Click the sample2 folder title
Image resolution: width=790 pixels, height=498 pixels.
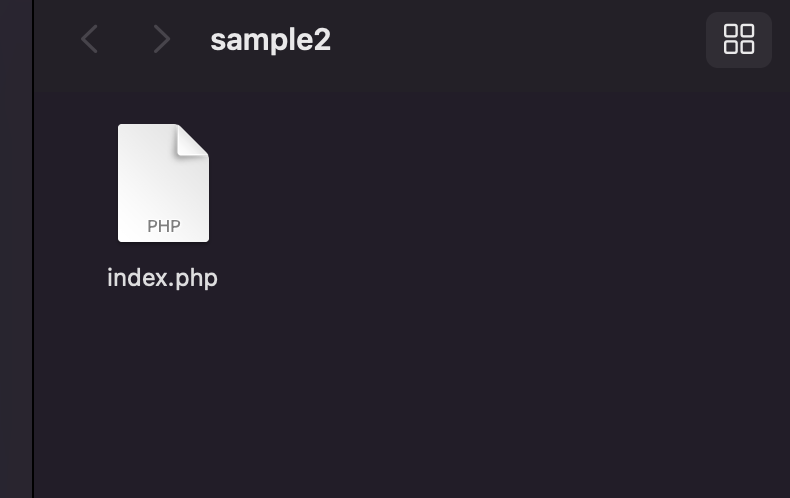(271, 40)
